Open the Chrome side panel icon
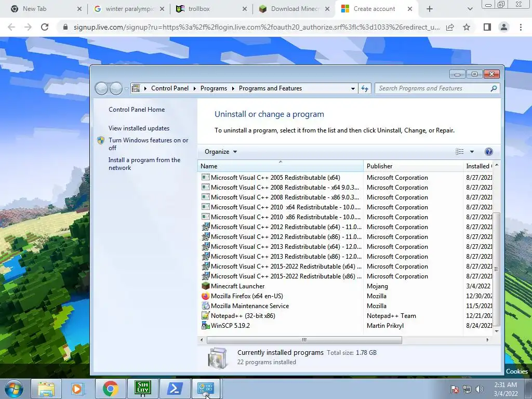 point(487,27)
